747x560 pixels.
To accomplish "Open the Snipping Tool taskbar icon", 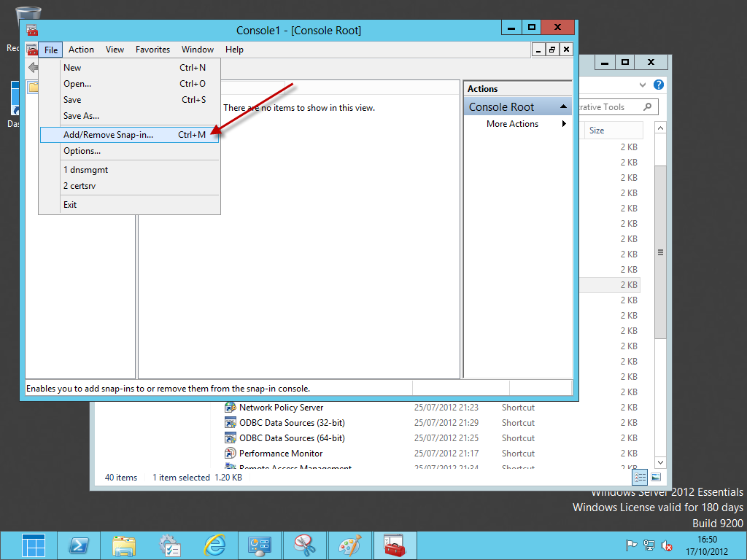I will coord(305,545).
